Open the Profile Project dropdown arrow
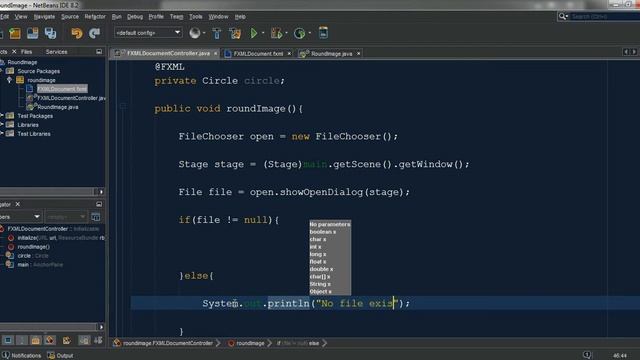This screenshot has height=360, width=640. [x=309, y=33]
